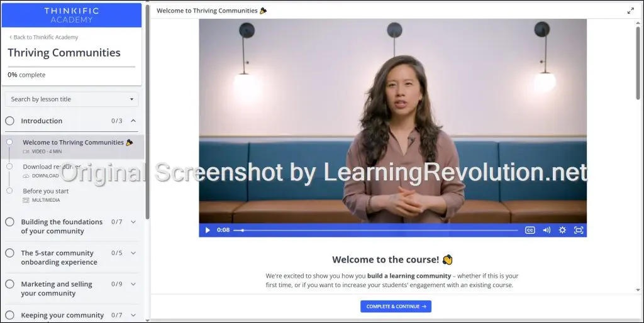
Task: Click the Complete & Continue button
Action: click(x=396, y=307)
